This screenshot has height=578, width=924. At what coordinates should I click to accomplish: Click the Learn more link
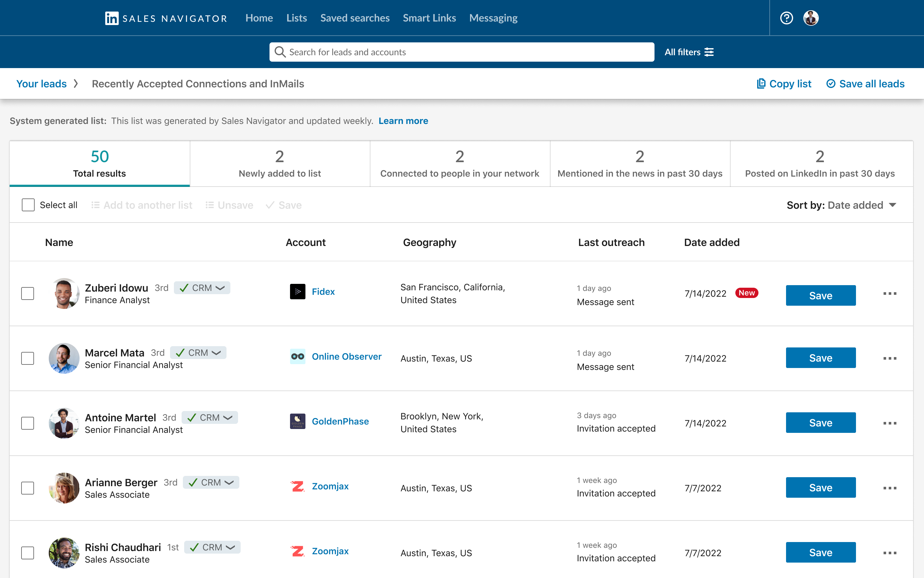pos(403,121)
